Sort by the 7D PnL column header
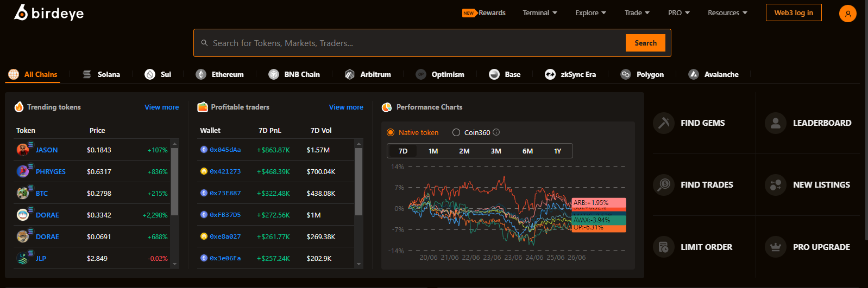 270,130
